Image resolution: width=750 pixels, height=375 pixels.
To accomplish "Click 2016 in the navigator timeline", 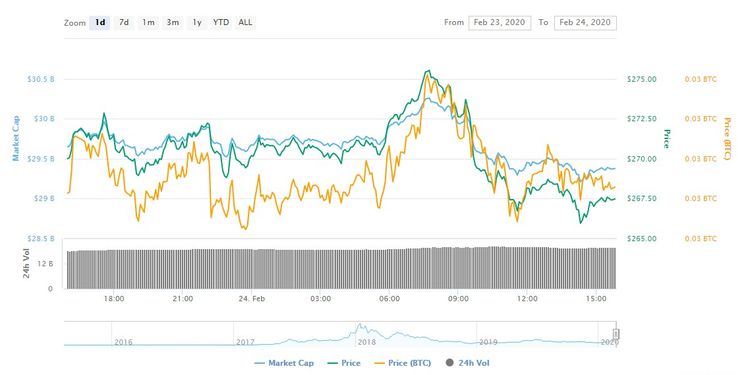I will tap(123, 342).
